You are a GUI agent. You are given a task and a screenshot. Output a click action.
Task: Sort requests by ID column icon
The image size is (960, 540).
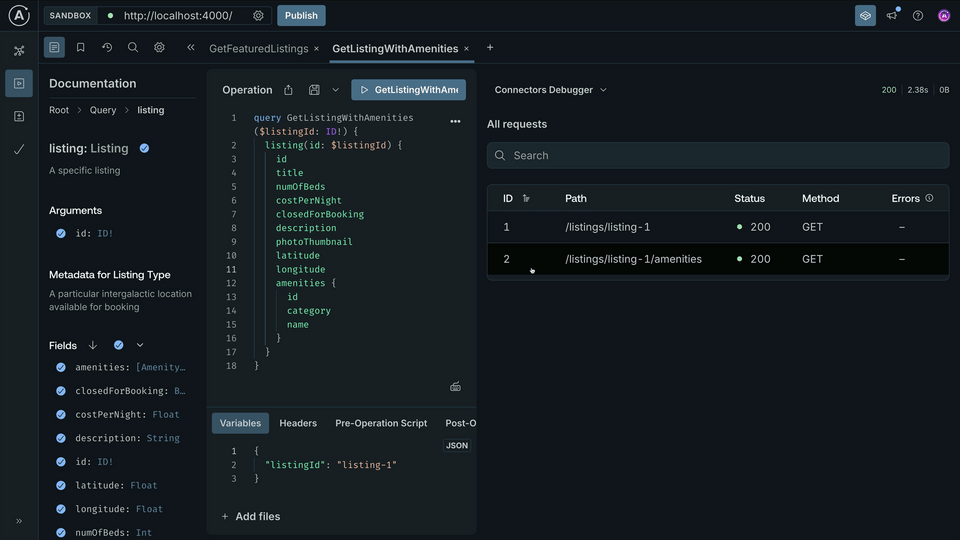pos(526,198)
